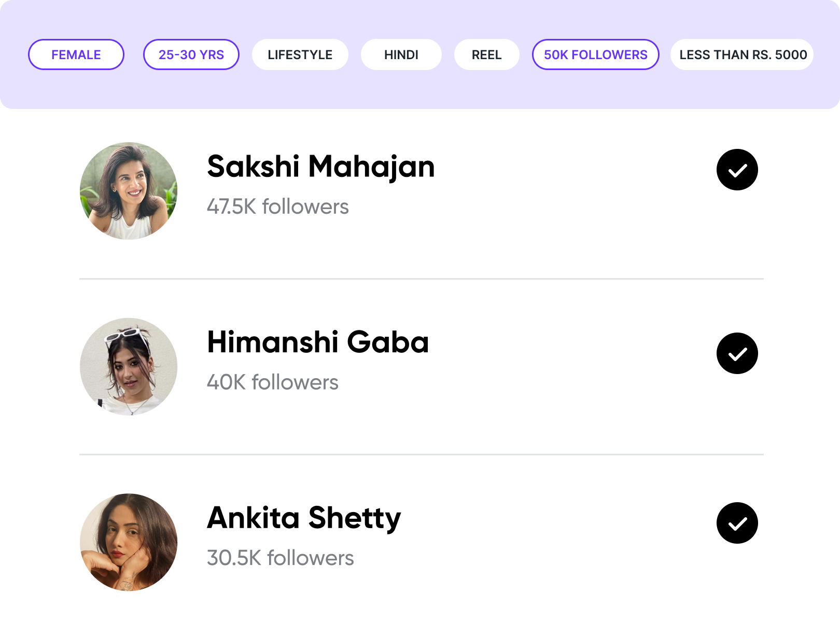The image size is (840, 635).
Task: Pick the REEL content type chip
Action: point(487,54)
